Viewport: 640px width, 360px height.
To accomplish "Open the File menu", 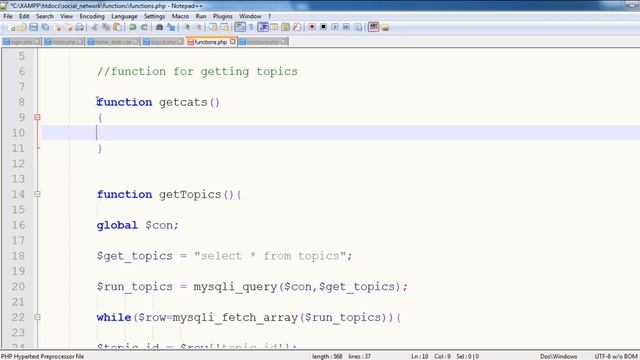I will [x=8, y=16].
